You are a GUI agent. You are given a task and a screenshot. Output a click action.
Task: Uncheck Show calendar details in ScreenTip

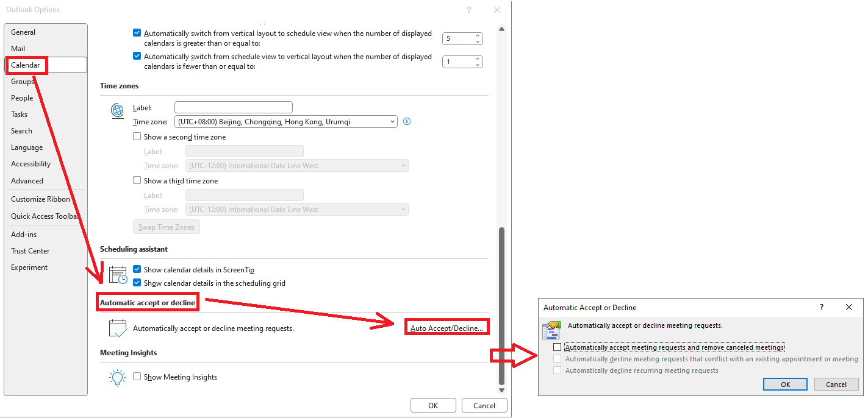[x=137, y=269]
